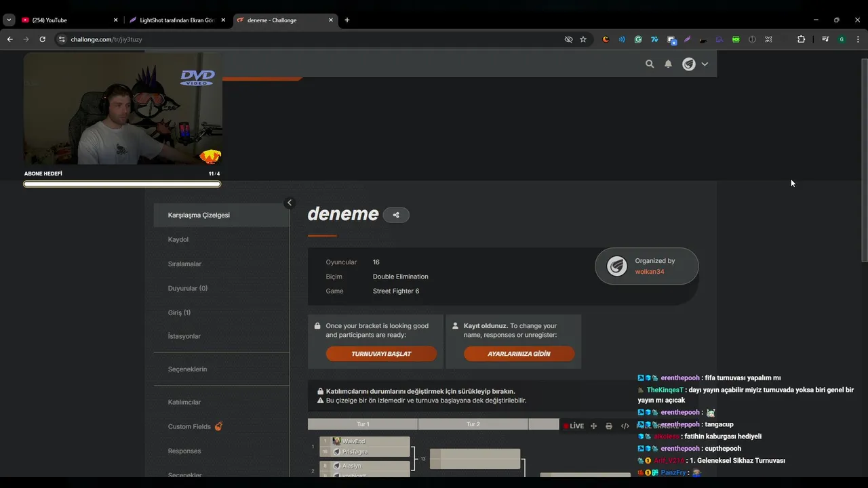Screen dimensions: 868x488
Task: Click the blue sound waves extension icon
Action: coord(622,39)
